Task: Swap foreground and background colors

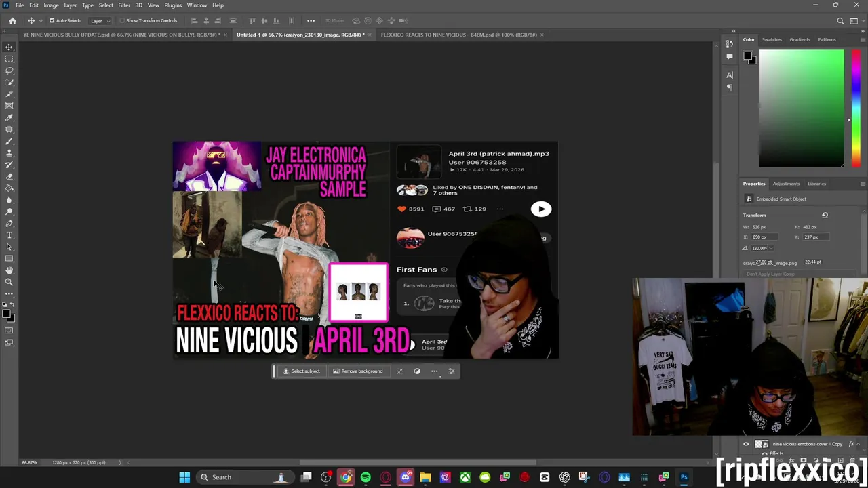Action: click(x=13, y=306)
